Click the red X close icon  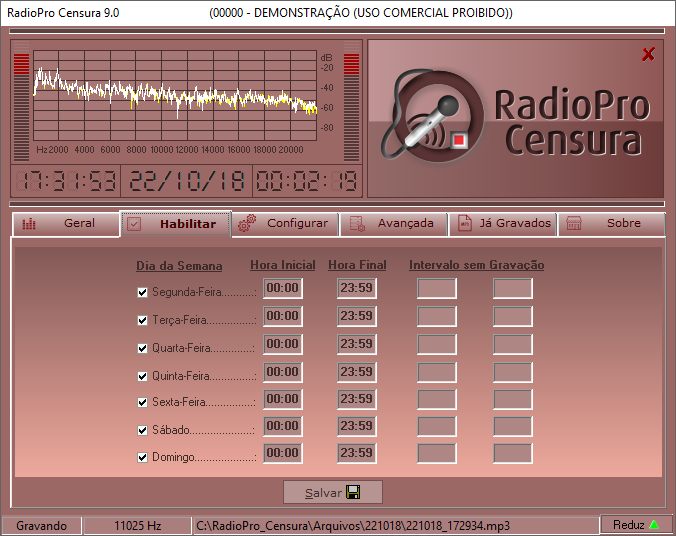point(648,54)
